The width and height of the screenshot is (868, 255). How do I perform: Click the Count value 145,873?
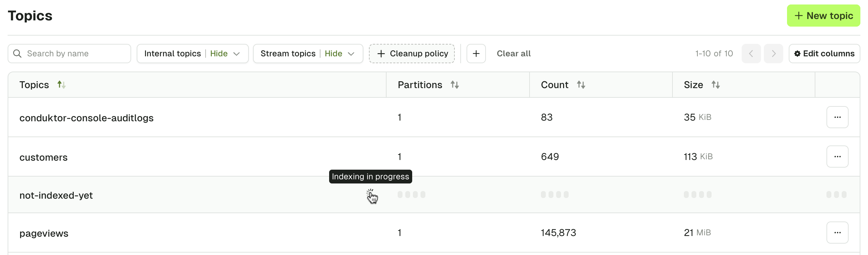[x=559, y=233]
